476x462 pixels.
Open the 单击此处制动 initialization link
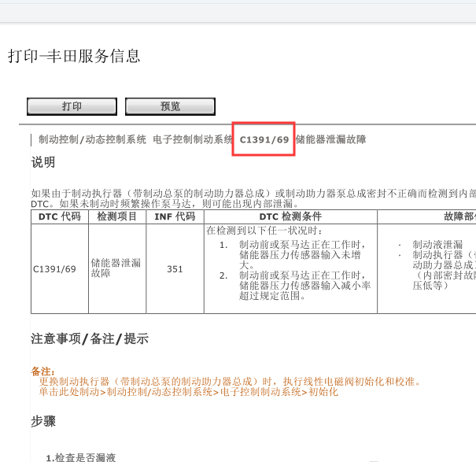point(189,392)
